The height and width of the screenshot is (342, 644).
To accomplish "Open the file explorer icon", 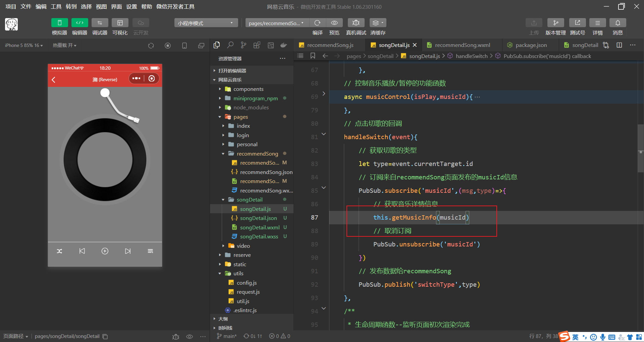I will [x=217, y=45].
